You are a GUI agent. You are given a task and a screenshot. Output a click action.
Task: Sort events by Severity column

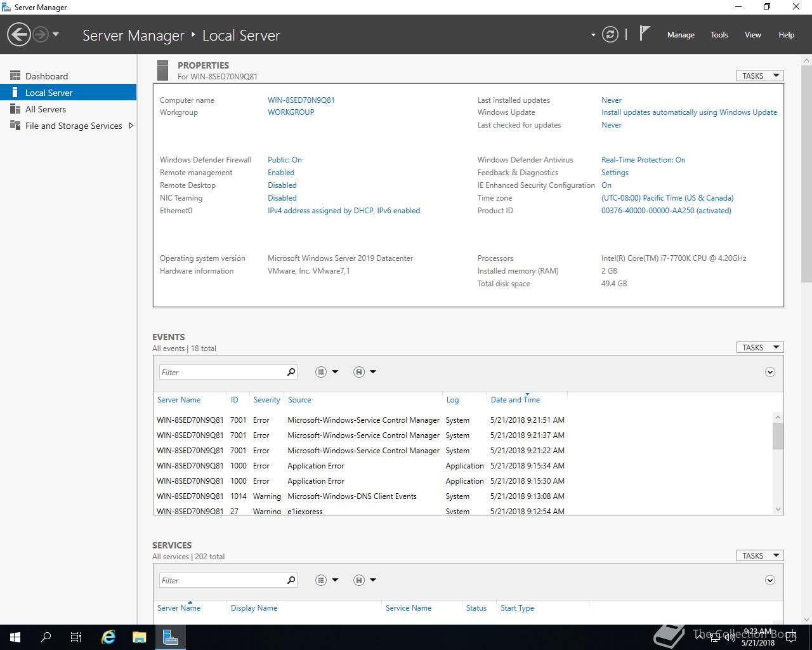[x=266, y=400]
